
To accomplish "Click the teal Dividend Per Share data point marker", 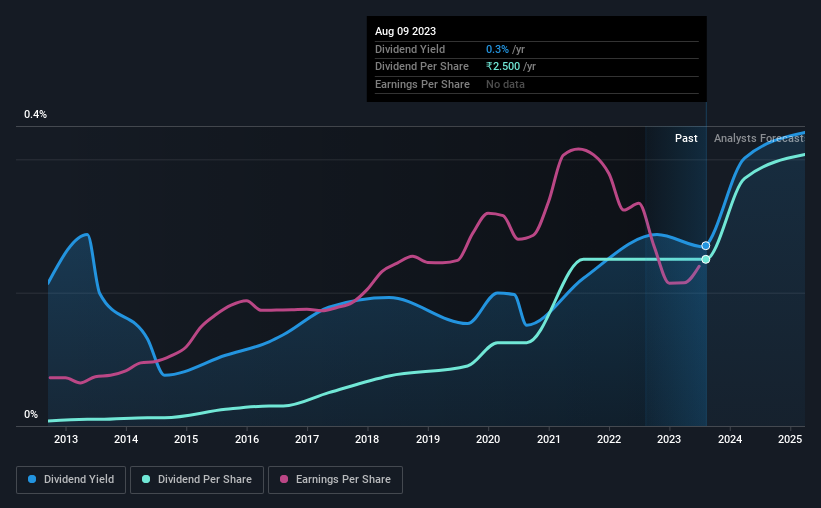I will tap(706, 259).
